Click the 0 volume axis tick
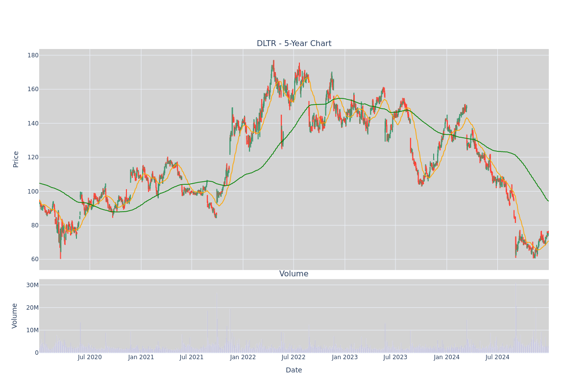The image size is (588, 392). (x=37, y=353)
